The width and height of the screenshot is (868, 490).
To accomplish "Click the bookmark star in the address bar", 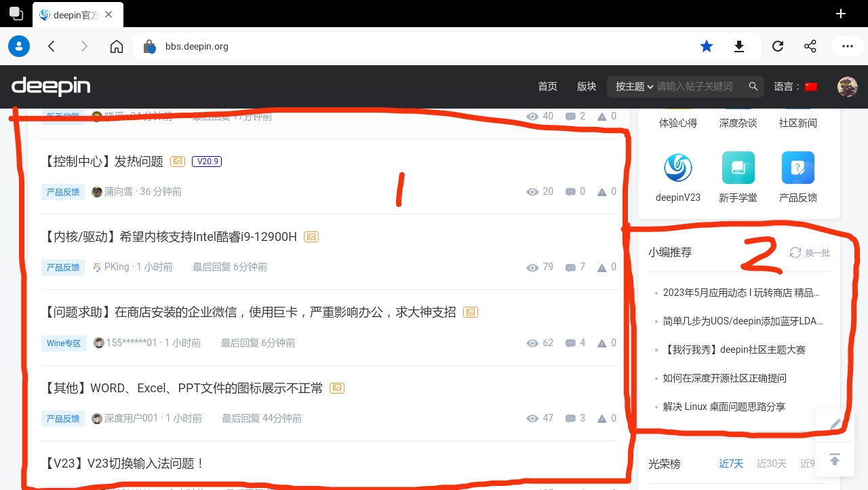I will point(707,46).
